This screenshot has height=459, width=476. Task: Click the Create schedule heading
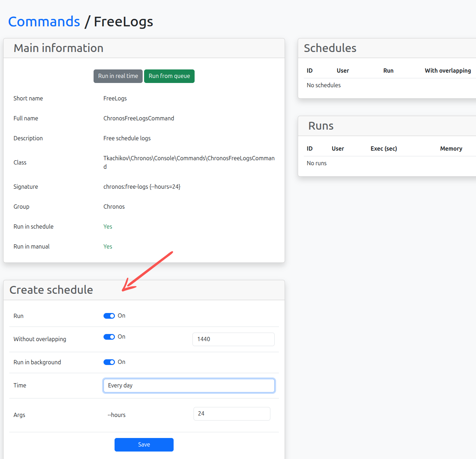click(51, 290)
